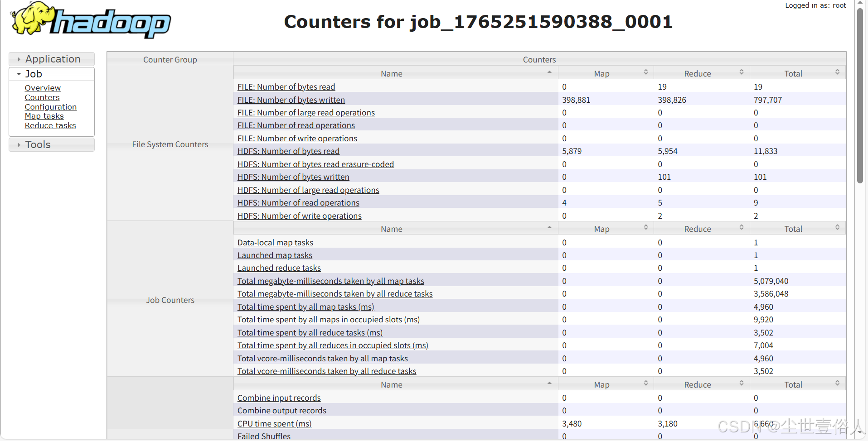Click the scrollbar up arrow

(860, 3)
